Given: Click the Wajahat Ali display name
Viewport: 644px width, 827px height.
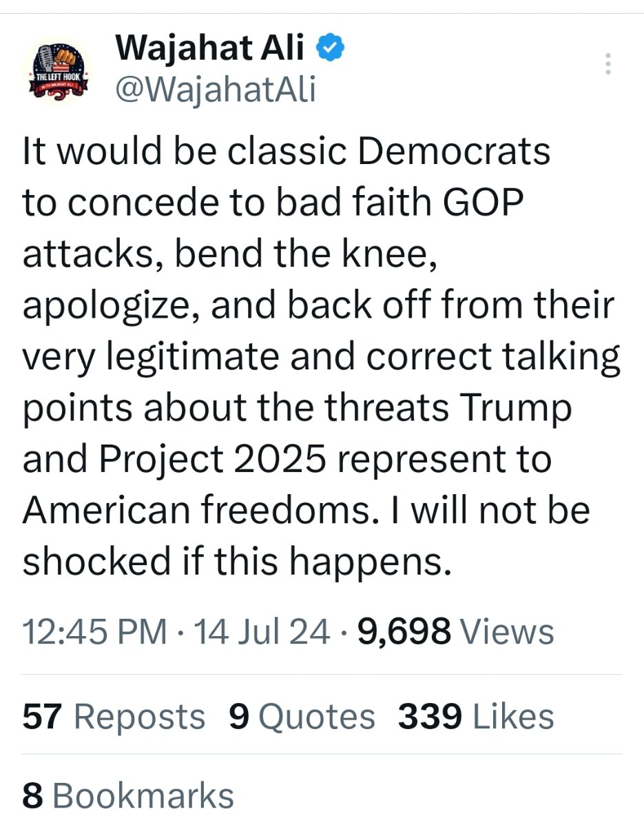Looking at the screenshot, I should click(x=210, y=48).
